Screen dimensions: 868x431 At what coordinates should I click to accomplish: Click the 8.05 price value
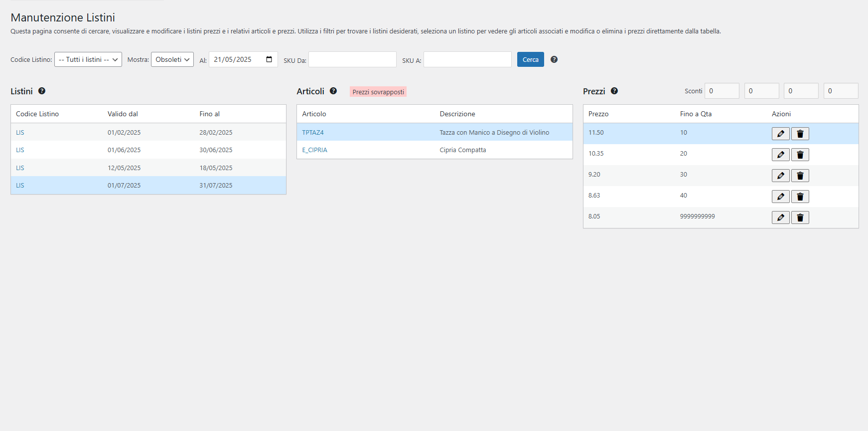tap(594, 216)
